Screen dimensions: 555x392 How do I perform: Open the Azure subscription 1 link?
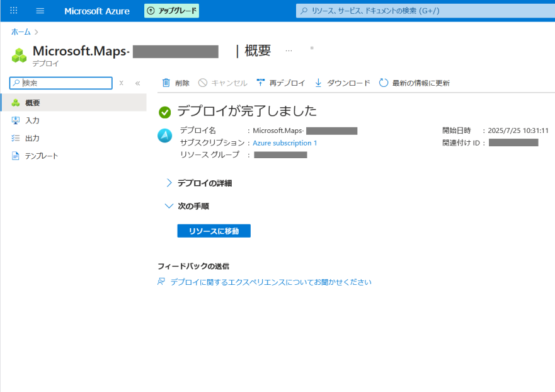(285, 143)
